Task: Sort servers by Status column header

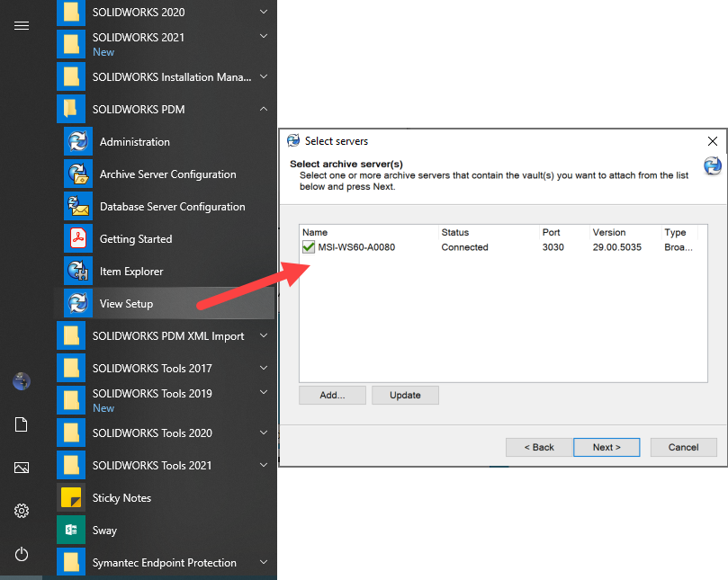Action: pos(488,232)
